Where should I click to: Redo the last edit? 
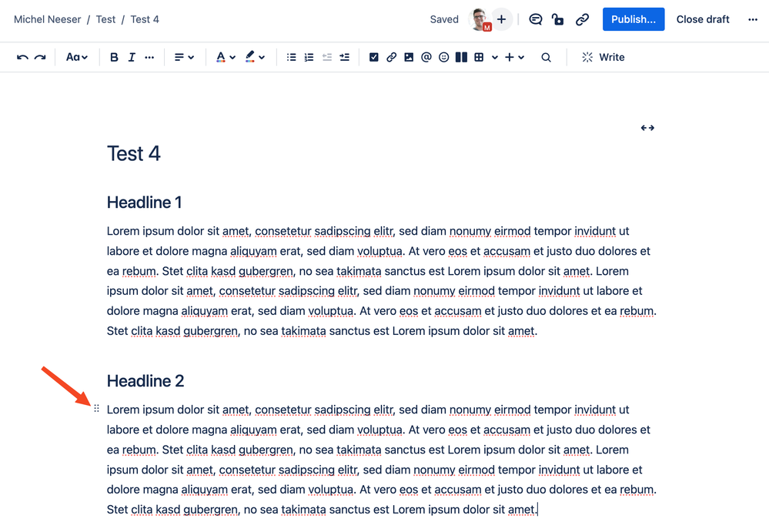(40, 58)
